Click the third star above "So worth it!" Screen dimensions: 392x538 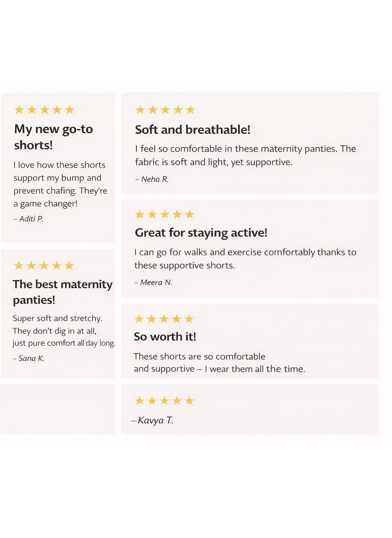point(164,319)
